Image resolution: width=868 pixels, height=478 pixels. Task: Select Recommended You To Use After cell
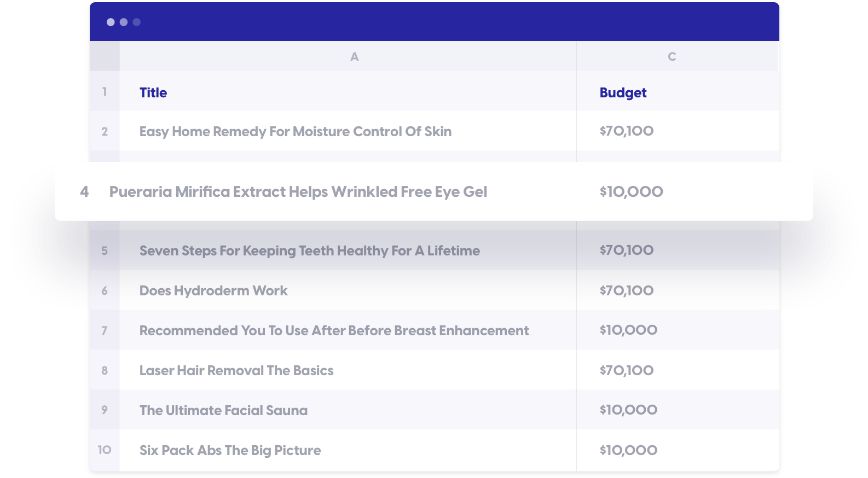[334, 330]
